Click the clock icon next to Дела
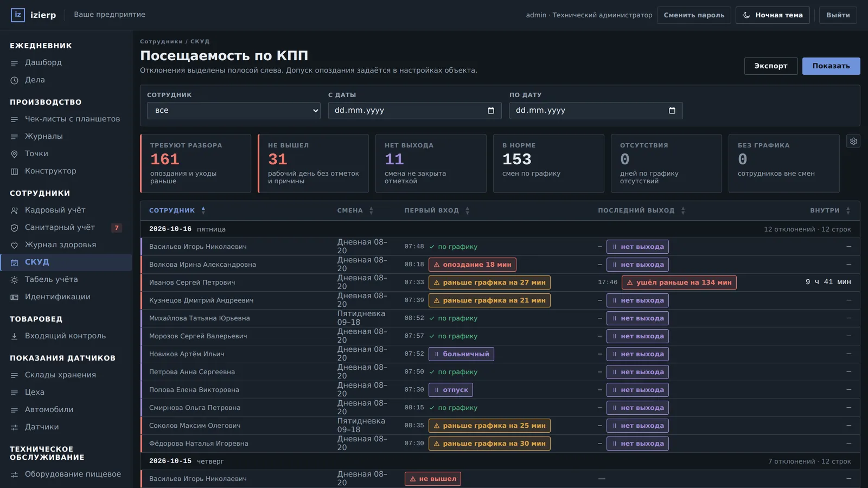The height and width of the screenshot is (488, 868). (x=15, y=80)
